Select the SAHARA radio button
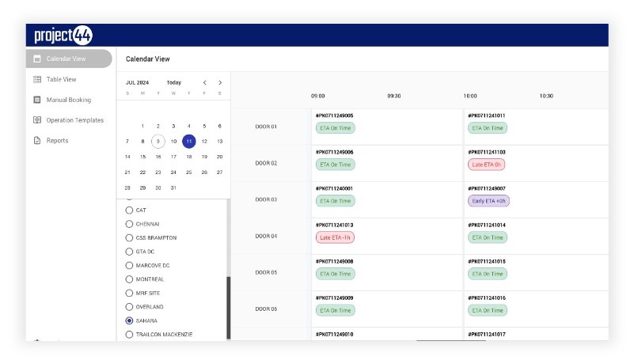Viewport: 634px width, 364px height. pos(129,320)
